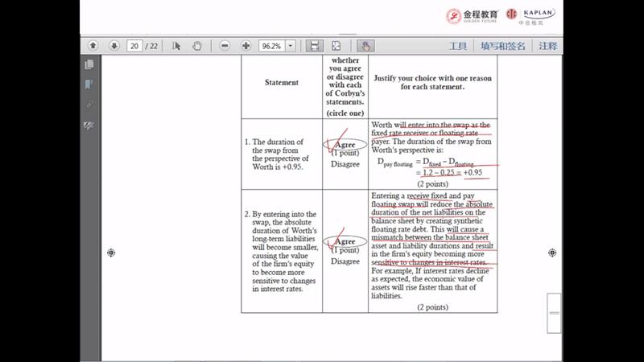Open bookmarks panel in sidebar
Screen dimensions: 644x362
(89, 84)
